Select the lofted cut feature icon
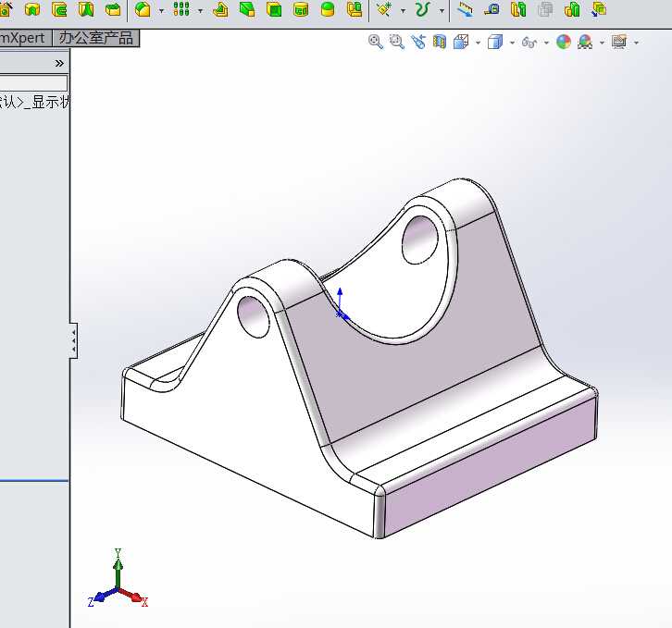This screenshot has width=672, height=628. [86, 9]
